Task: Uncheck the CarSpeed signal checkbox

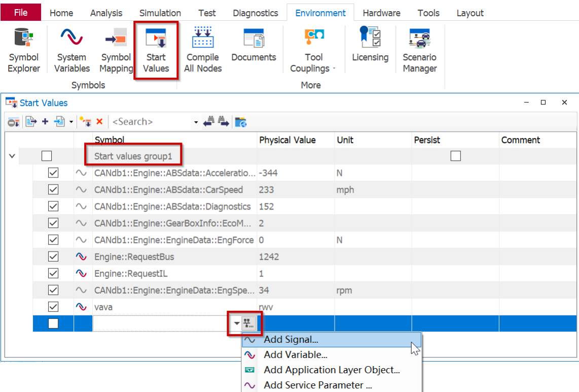Action: (53, 190)
